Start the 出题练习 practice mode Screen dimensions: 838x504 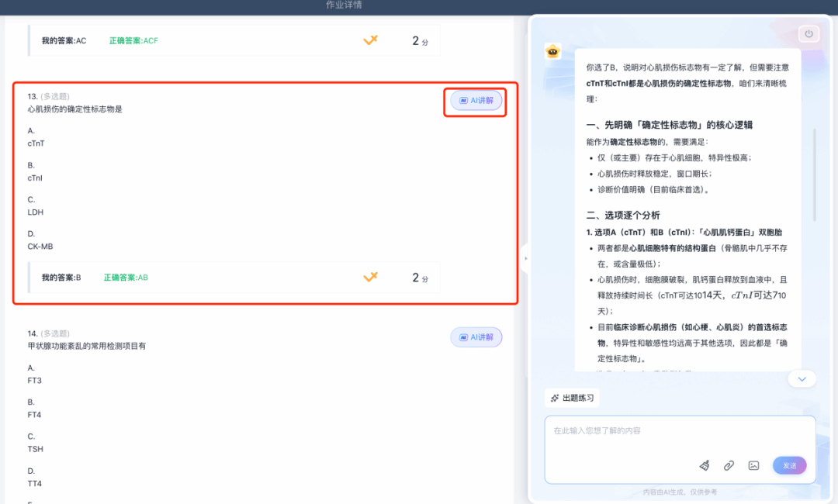tap(573, 398)
